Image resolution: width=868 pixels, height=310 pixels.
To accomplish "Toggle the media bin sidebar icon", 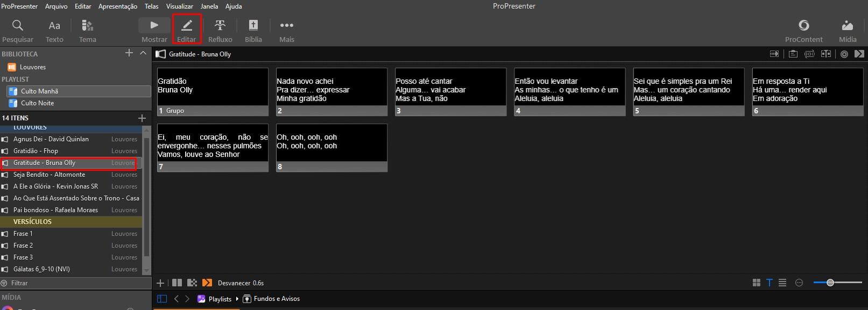I will 162,299.
